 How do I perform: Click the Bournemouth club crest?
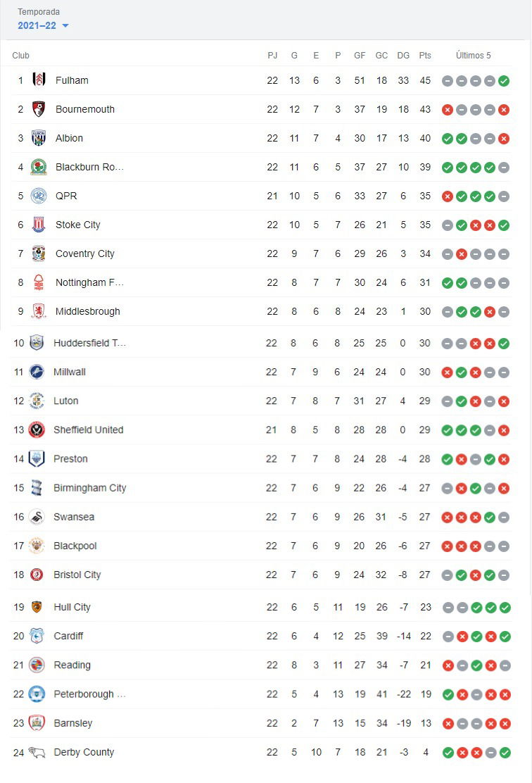pos(39,109)
